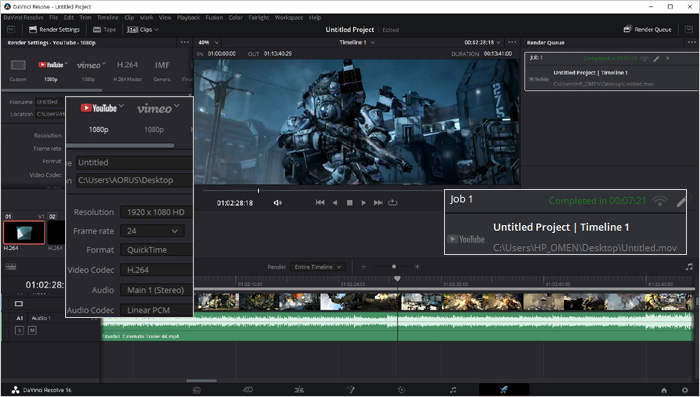The image size is (700, 397).
Task: Toggle the Render Settings panel button
Action: 54,29
